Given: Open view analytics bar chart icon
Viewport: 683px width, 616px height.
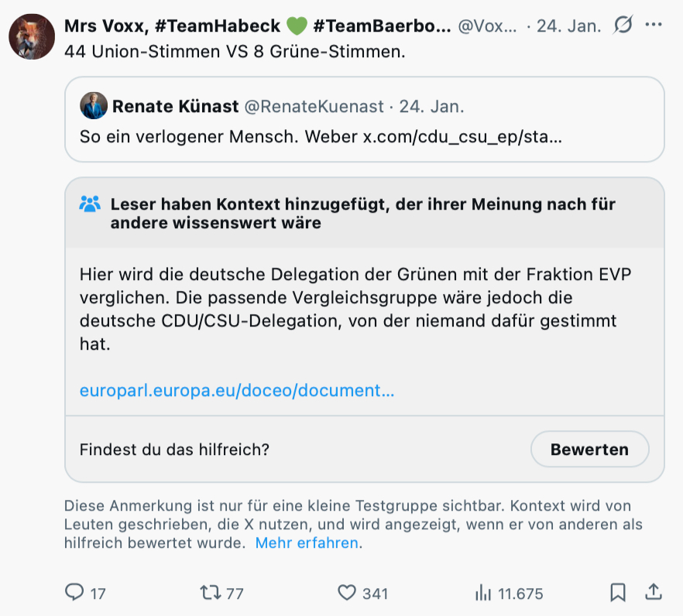Looking at the screenshot, I should pyautogui.click(x=483, y=593).
